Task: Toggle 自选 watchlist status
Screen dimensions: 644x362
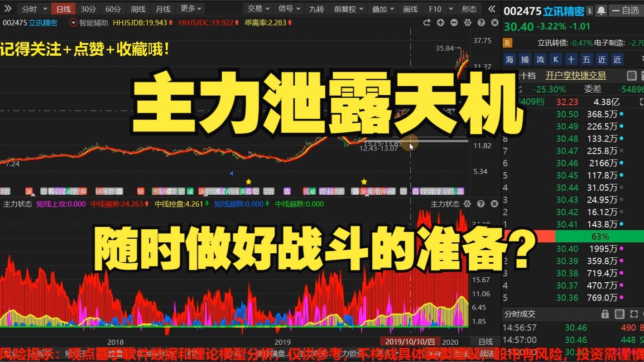Action: (x=630, y=10)
